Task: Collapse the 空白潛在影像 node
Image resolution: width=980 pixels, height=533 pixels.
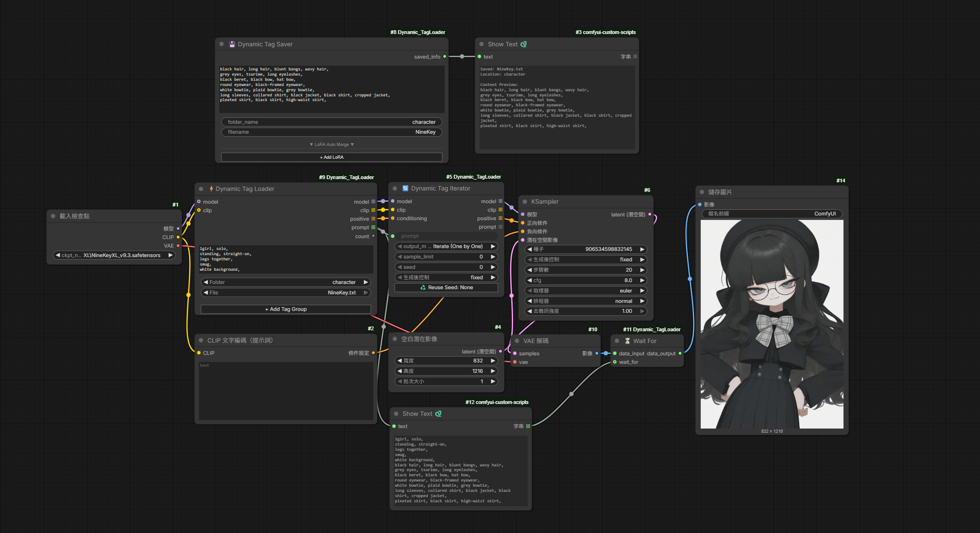Action: pos(395,339)
